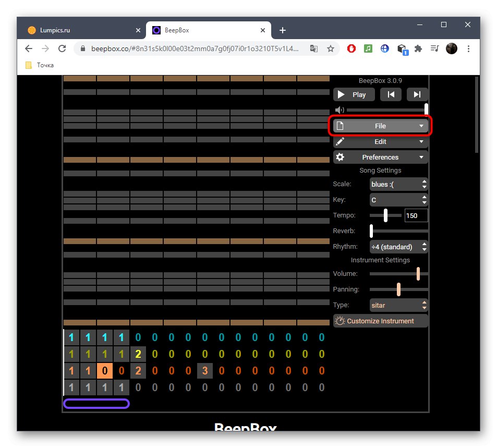Click the page icon on File

tap(340, 126)
